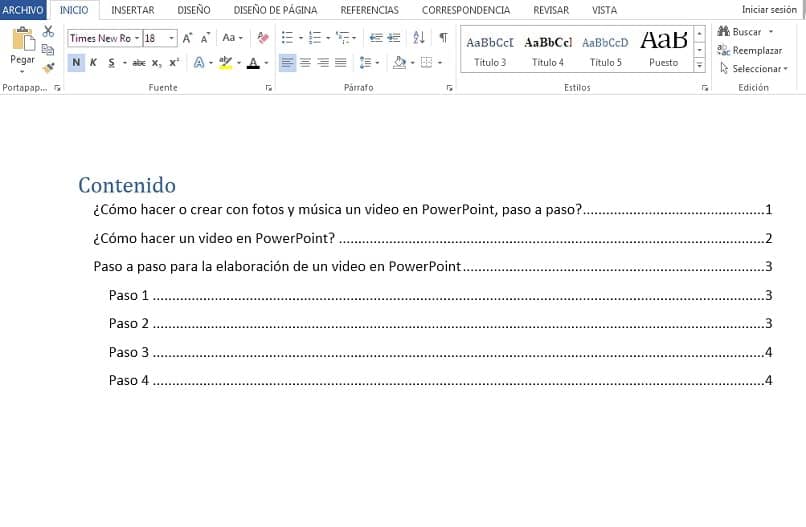The image size is (806, 527).
Task: Switch to REFERENCIAS tab
Action: tap(370, 10)
